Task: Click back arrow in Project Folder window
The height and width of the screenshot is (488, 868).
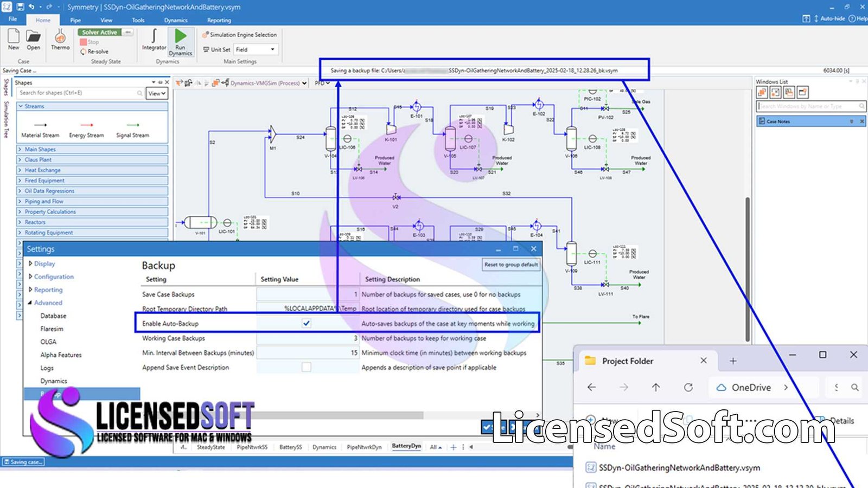Action: pyautogui.click(x=592, y=387)
